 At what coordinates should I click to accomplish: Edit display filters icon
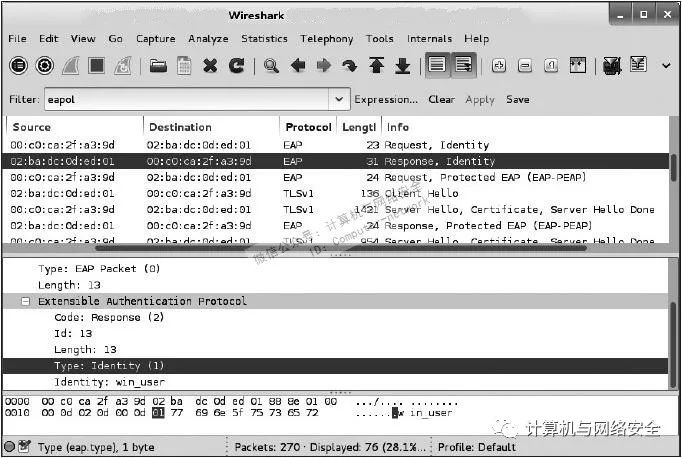pos(638,65)
